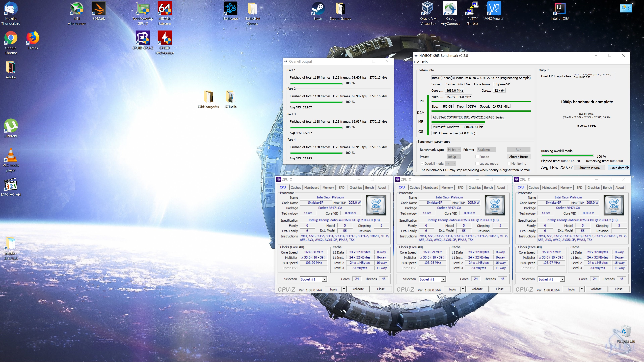Click Part 4 progress bar in Overkill output
This screenshot has height=362, width=644.
(x=316, y=153)
